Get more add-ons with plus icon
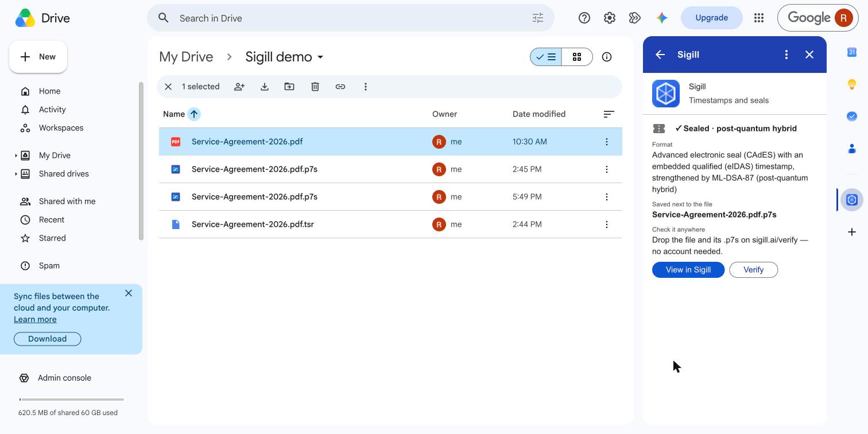Image resolution: width=868 pixels, height=434 pixels. pyautogui.click(x=852, y=232)
